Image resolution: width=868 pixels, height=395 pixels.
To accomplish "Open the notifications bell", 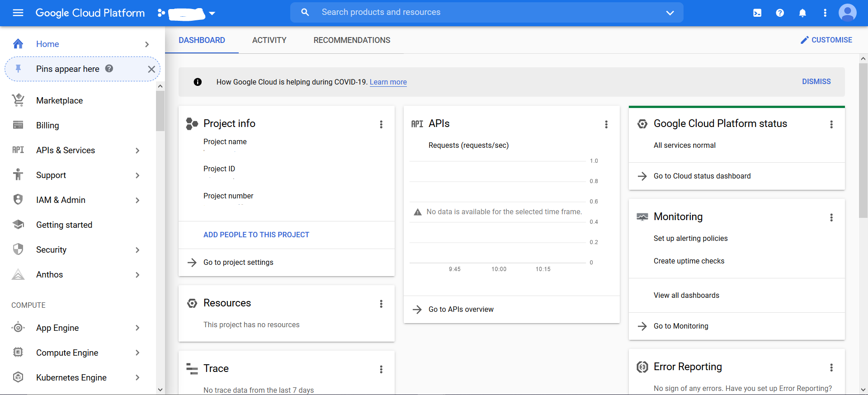I will [802, 13].
